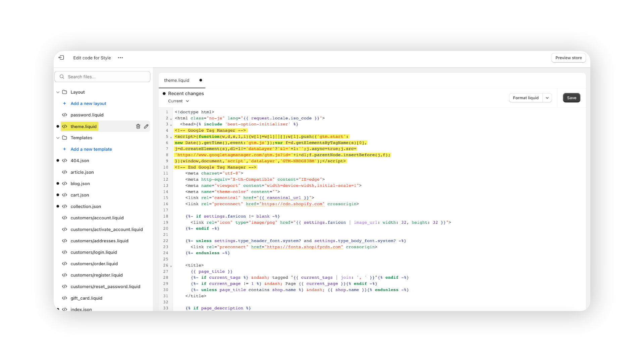Image resolution: width=644 pixels, height=362 pixels.
Task: Click code icon next to cart.json
Action: [x=64, y=195]
